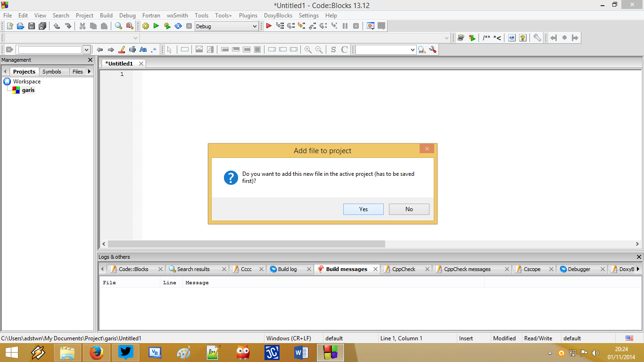Image resolution: width=644 pixels, height=362 pixels.
Task: Click the Save all files icon
Action: [42, 26]
